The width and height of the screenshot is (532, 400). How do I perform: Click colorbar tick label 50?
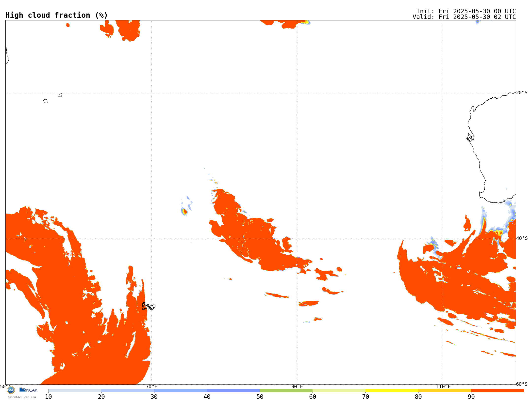click(x=260, y=397)
